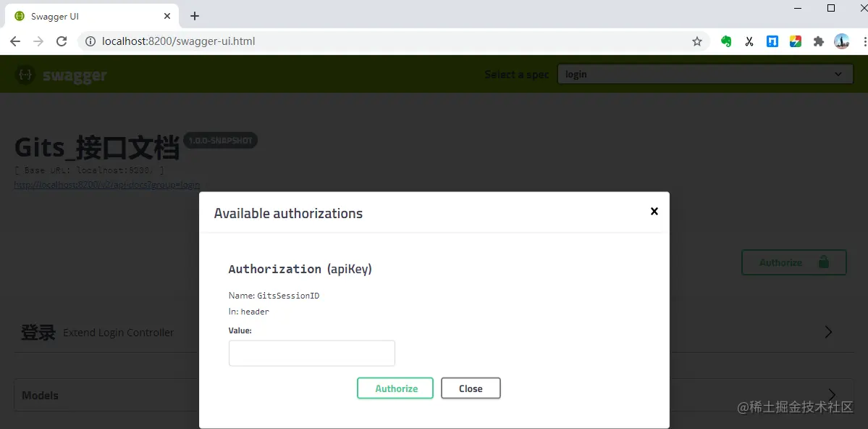Image resolution: width=868 pixels, height=429 pixels.
Task: Bookmark this page with the star icon
Action: (x=697, y=41)
